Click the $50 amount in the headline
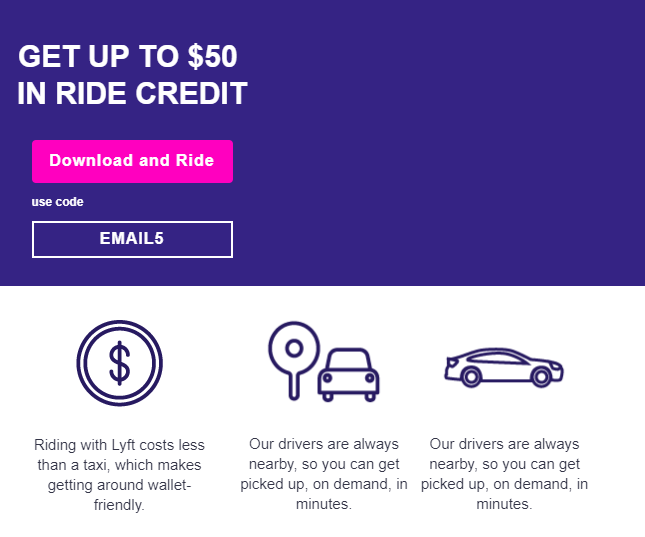Screen dimensions: 645x537 [x=213, y=56]
